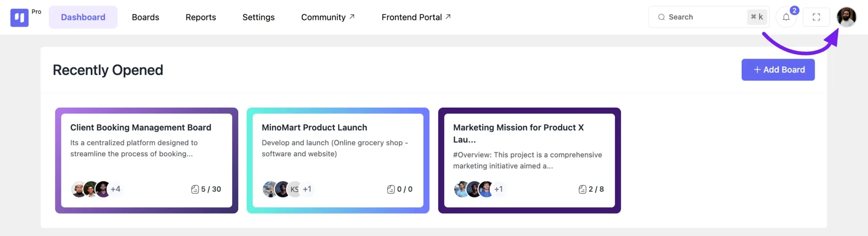The height and width of the screenshot is (236, 868).
Task: Open the Community external link
Action: [x=328, y=17]
